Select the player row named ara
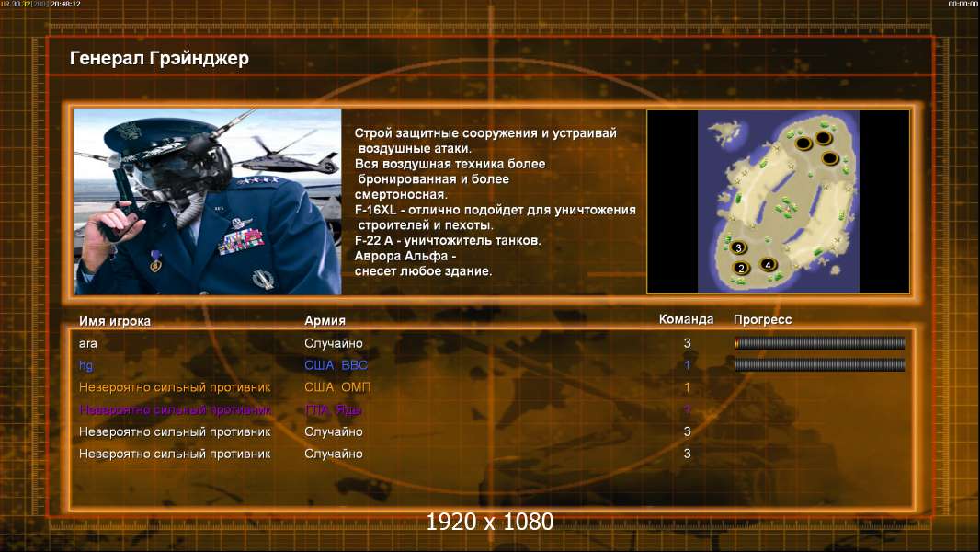This screenshot has width=980, height=552. [492, 343]
